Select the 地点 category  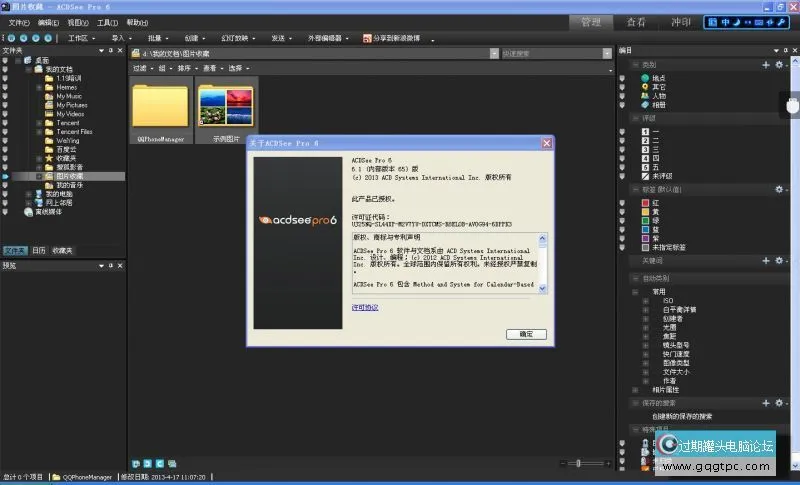pos(658,78)
